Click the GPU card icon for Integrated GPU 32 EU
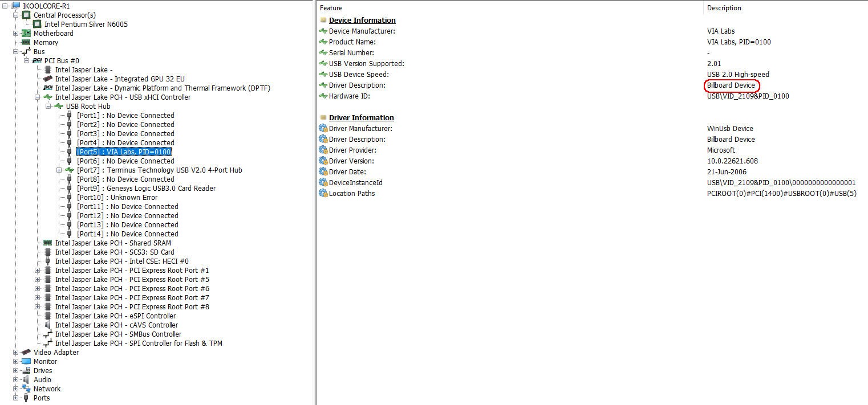This screenshot has width=868, height=405. point(48,79)
